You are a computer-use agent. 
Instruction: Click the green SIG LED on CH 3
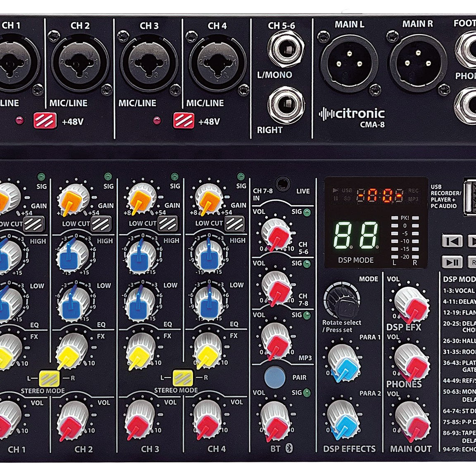tap(174, 176)
